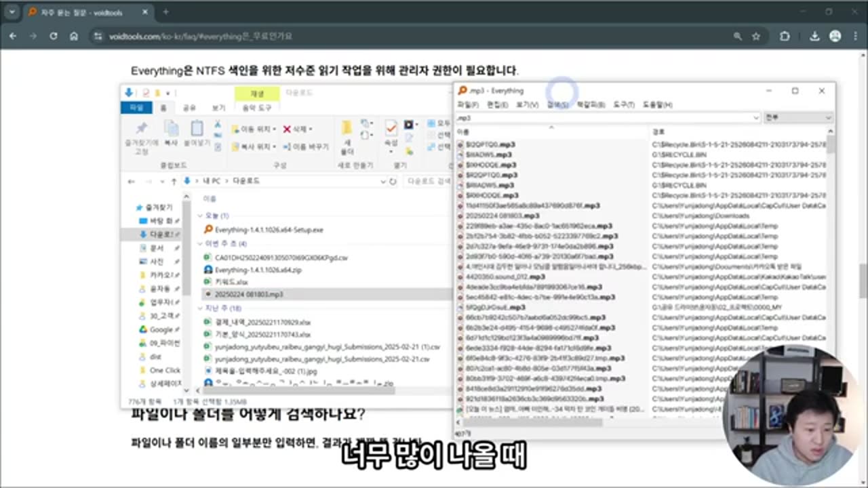The height and width of the screenshot is (488, 868).
Task: Click the zoom magnifier icon in address bar
Action: pyautogui.click(x=737, y=36)
